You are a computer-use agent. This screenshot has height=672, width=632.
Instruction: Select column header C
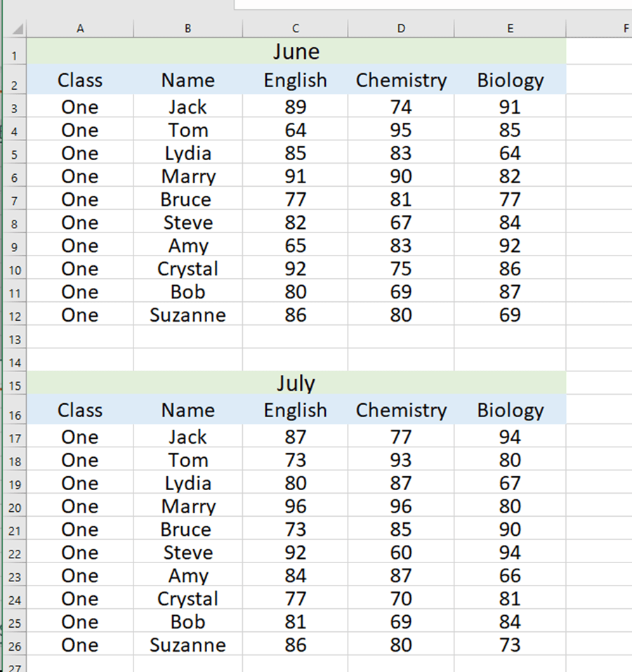pos(295,28)
